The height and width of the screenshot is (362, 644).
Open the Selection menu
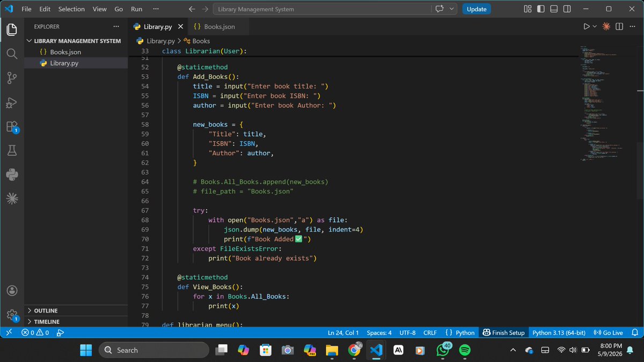pos(71,9)
